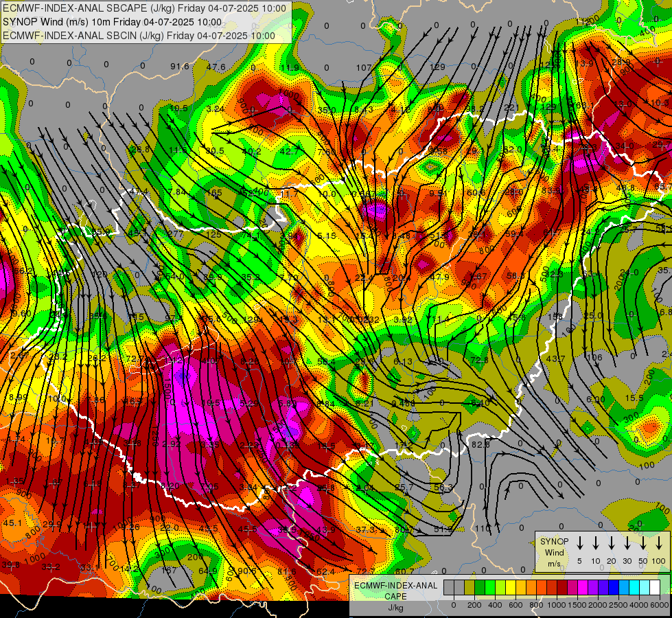Click the map value '167'
Screen dimensions: 672x618
point(169,571)
